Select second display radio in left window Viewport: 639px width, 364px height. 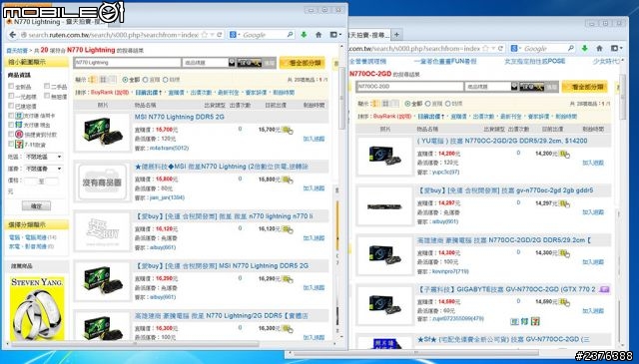pyautogui.click(x=146, y=80)
